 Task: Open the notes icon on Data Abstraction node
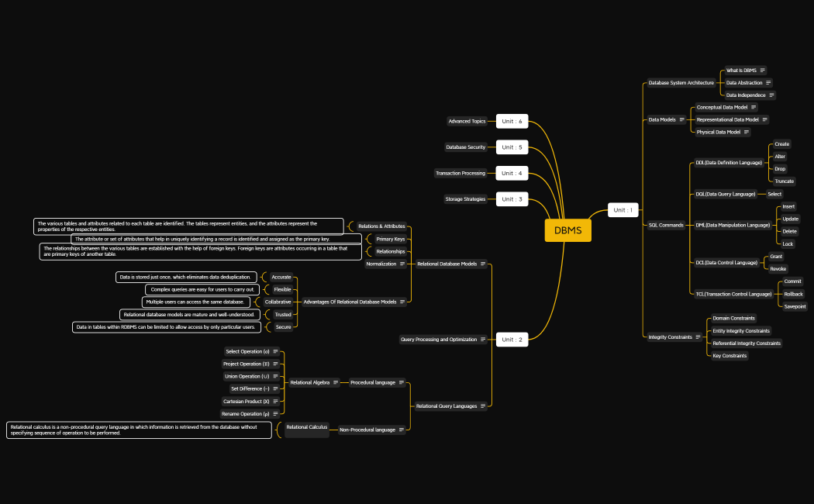[768, 82]
